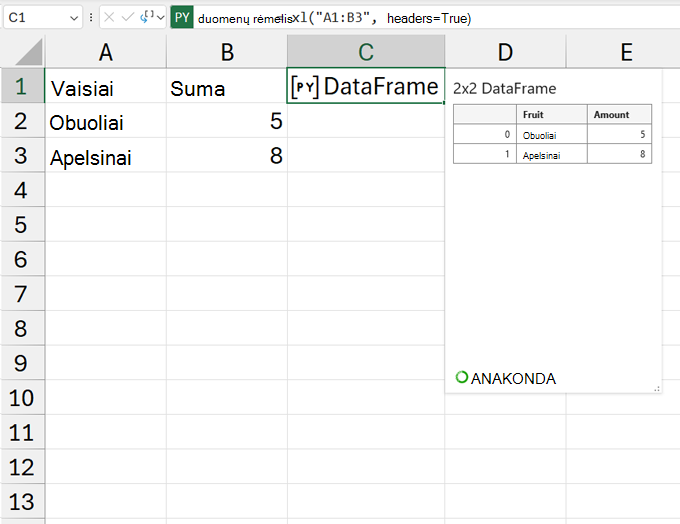Open Python output type dropdown arrow

[x=161, y=18]
